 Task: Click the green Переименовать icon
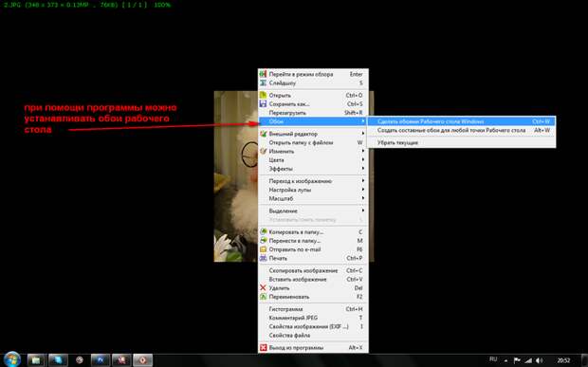point(264,297)
